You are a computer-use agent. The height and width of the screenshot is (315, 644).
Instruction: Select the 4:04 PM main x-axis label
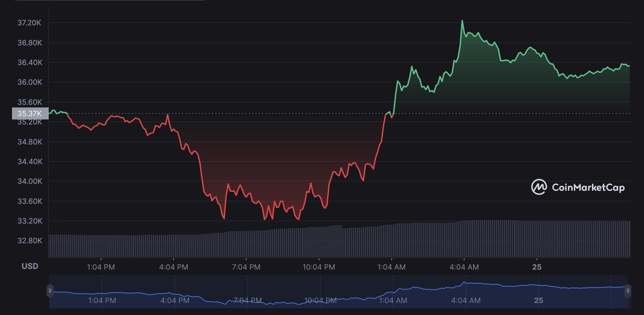[x=174, y=267]
